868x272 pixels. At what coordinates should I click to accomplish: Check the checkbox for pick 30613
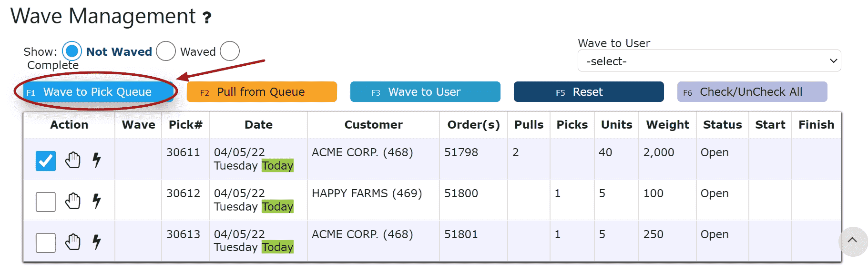coord(46,243)
